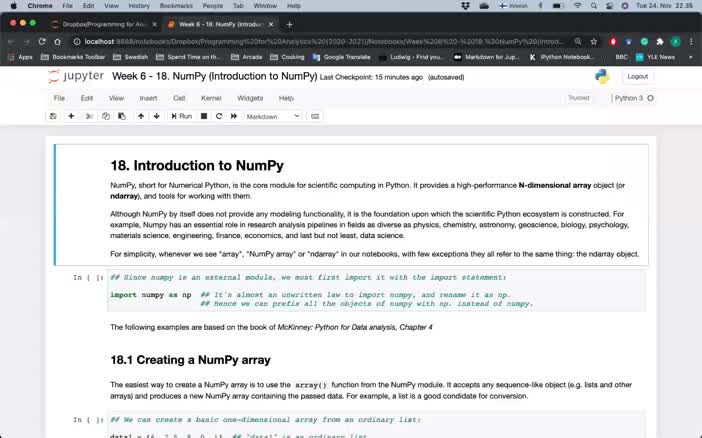Select the import numpy code cell
Image resolution: width=702 pixels, height=438 pixels.
pyautogui.click(x=376, y=291)
